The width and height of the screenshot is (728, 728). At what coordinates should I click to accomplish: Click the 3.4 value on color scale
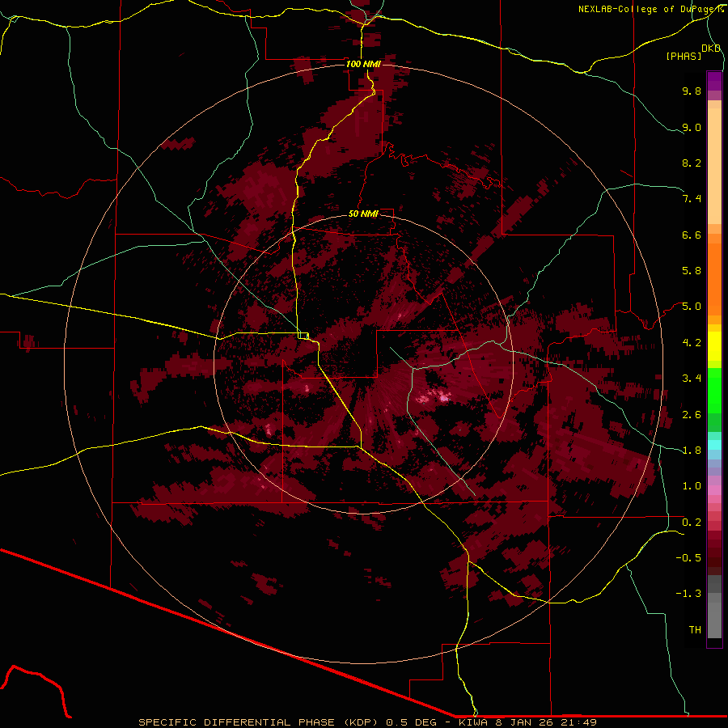(692, 379)
